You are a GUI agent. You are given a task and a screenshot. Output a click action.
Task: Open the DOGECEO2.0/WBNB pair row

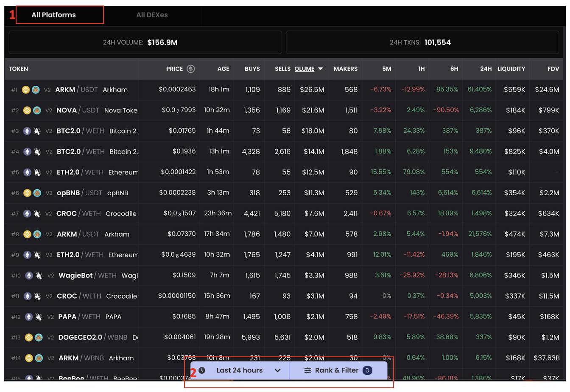pos(284,338)
